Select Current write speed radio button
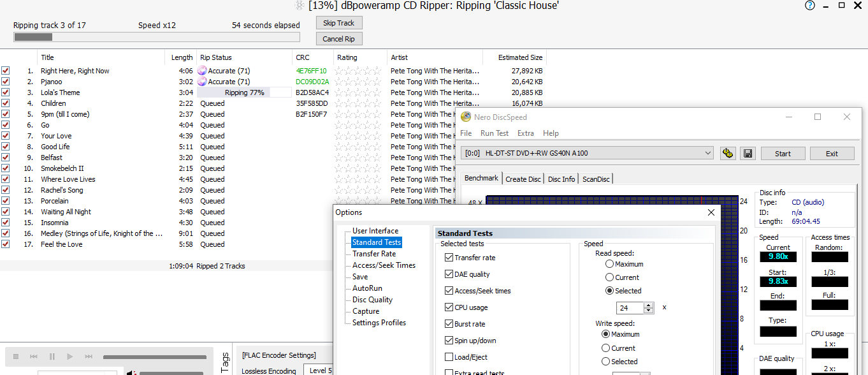Image resolution: width=868 pixels, height=375 pixels. tap(606, 348)
